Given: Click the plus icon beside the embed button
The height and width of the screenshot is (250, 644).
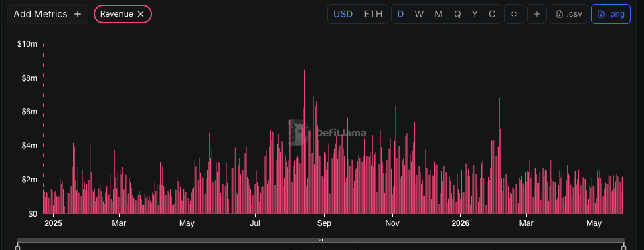Looking at the screenshot, I should tap(537, 14).
